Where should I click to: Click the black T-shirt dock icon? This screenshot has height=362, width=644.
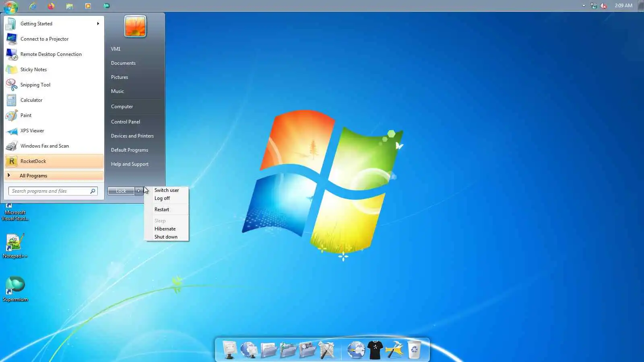[x=375, y=350]
